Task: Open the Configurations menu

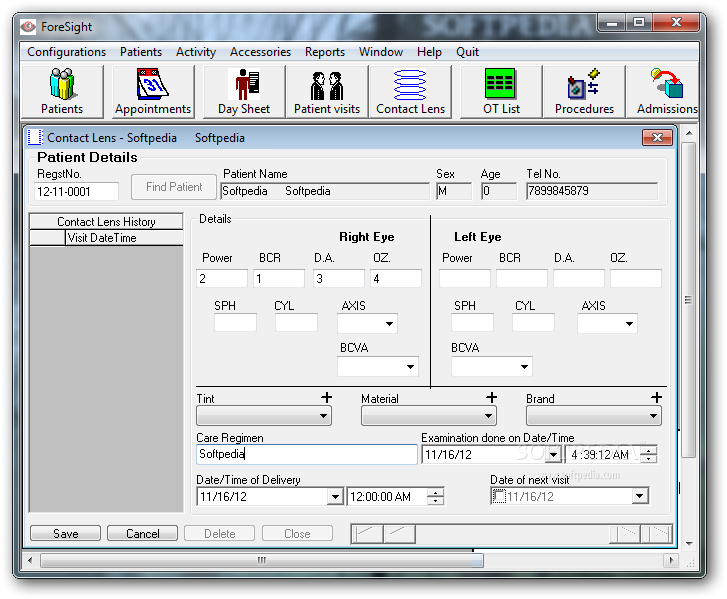Action: pyautogui.click(x=66, y=52)
